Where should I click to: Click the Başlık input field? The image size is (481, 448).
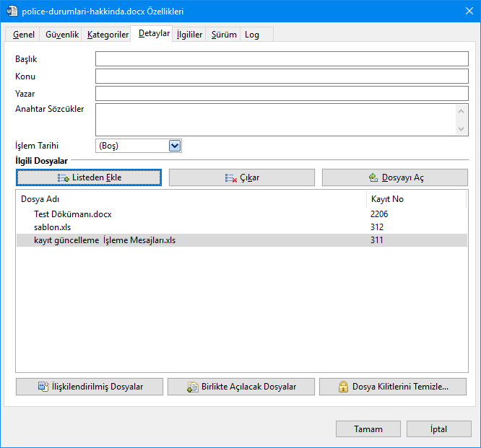coord(282,59)
